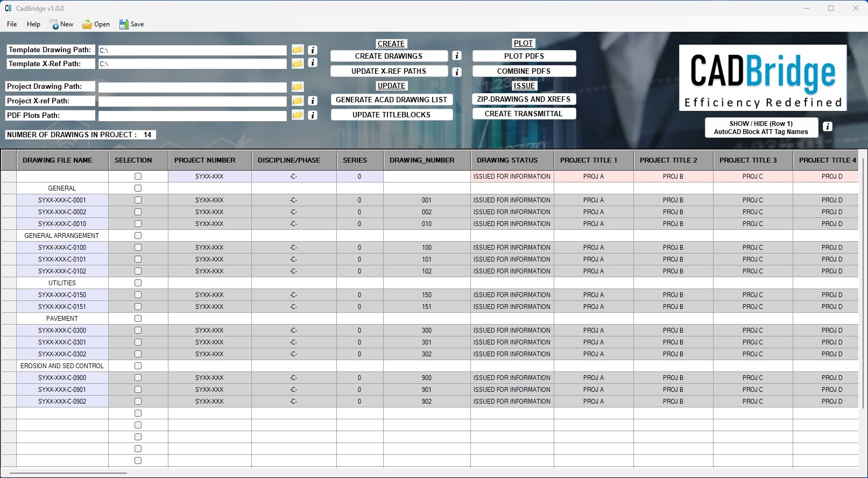Select checkbox for SYXX-XXX-C-0900

[138, 378]
